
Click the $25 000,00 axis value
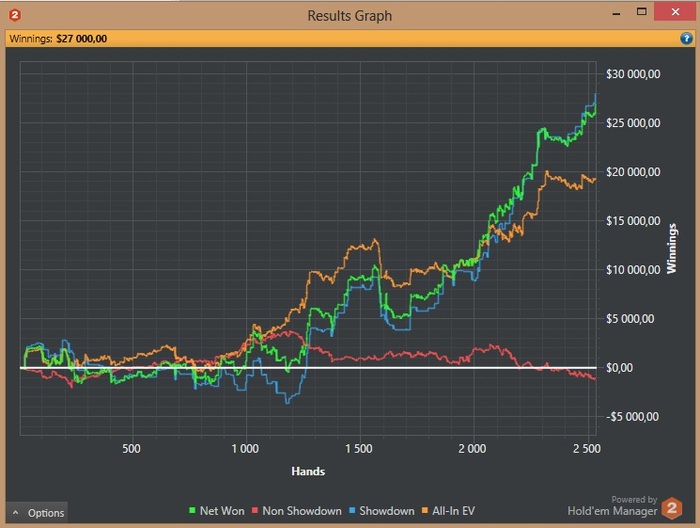click(x=633, y=123)
